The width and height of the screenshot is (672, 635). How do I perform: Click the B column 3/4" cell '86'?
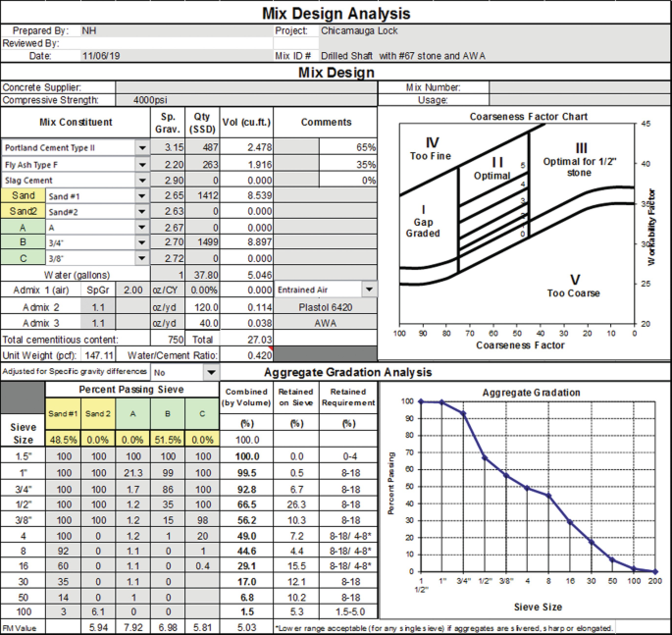168,489
